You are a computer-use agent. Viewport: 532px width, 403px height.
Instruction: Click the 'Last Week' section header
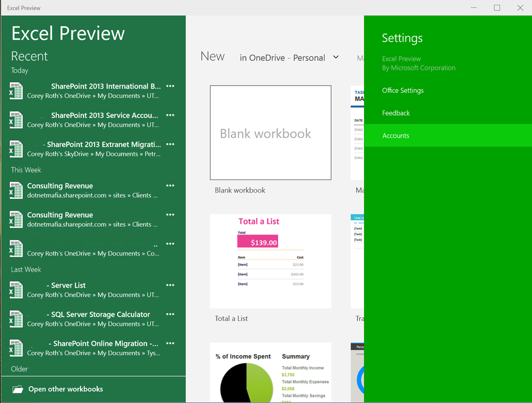coord(26,270)
